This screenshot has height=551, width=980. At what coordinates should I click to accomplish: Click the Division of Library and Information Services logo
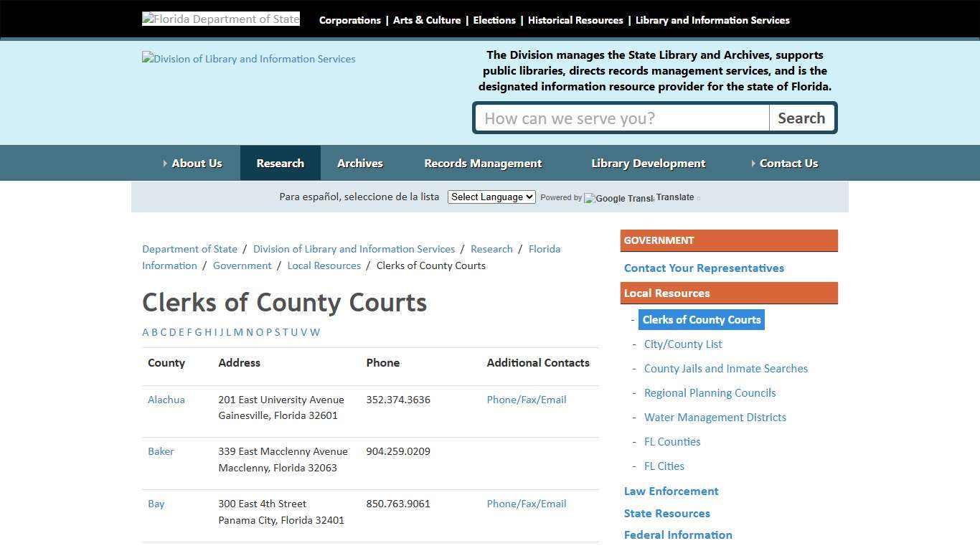tap(248, 59)
